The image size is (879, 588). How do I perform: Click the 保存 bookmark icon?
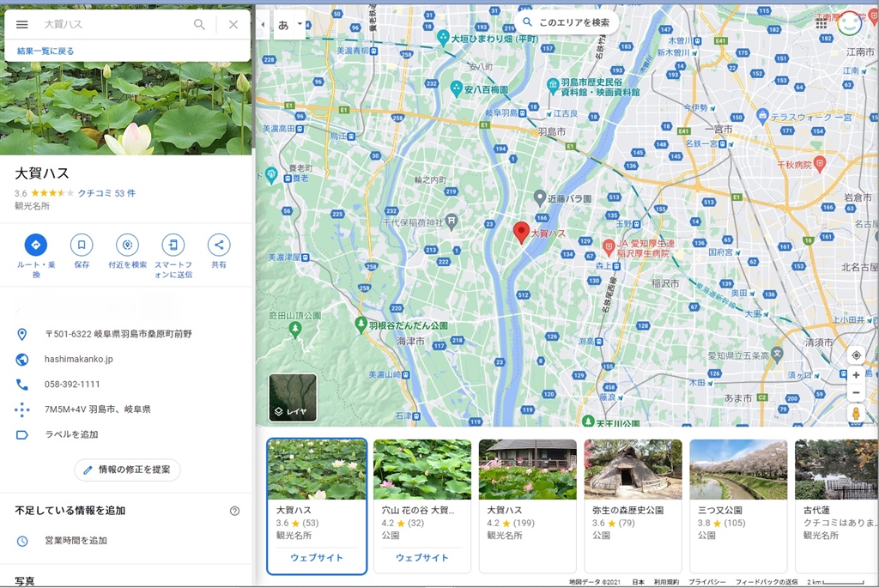coord(82,245)
